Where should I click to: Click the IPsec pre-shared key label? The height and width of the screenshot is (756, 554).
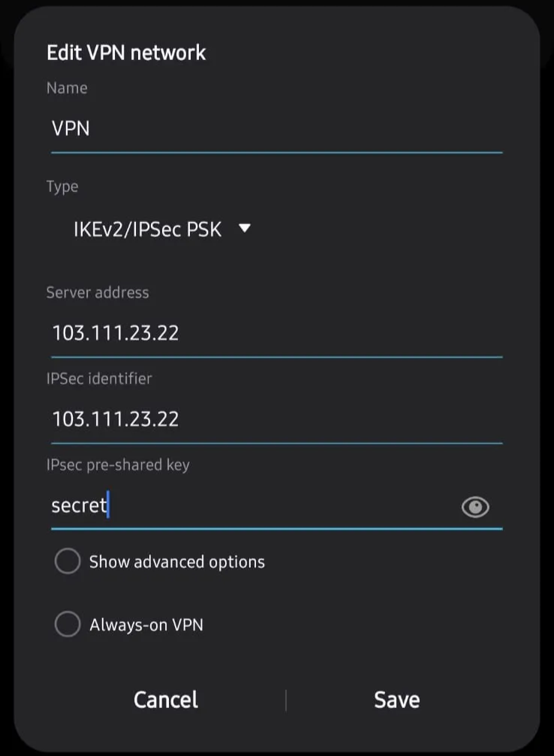pos(118,465)
